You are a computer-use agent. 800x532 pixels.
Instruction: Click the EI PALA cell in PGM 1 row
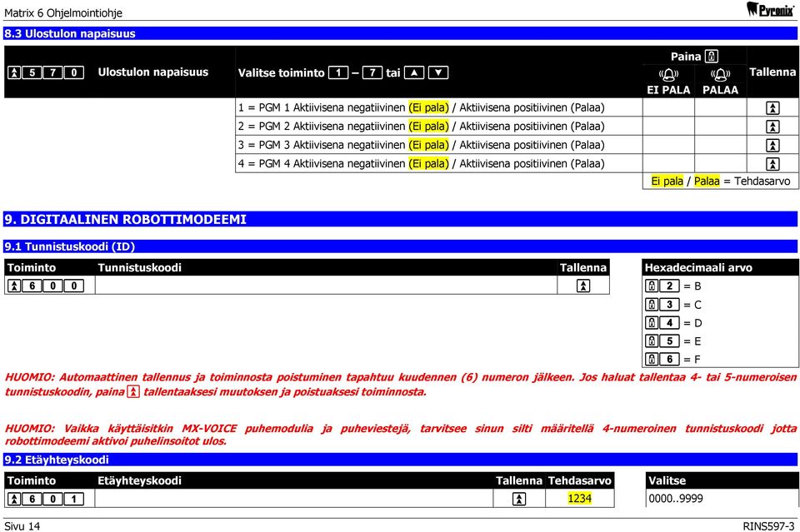[x=668, y=107]
